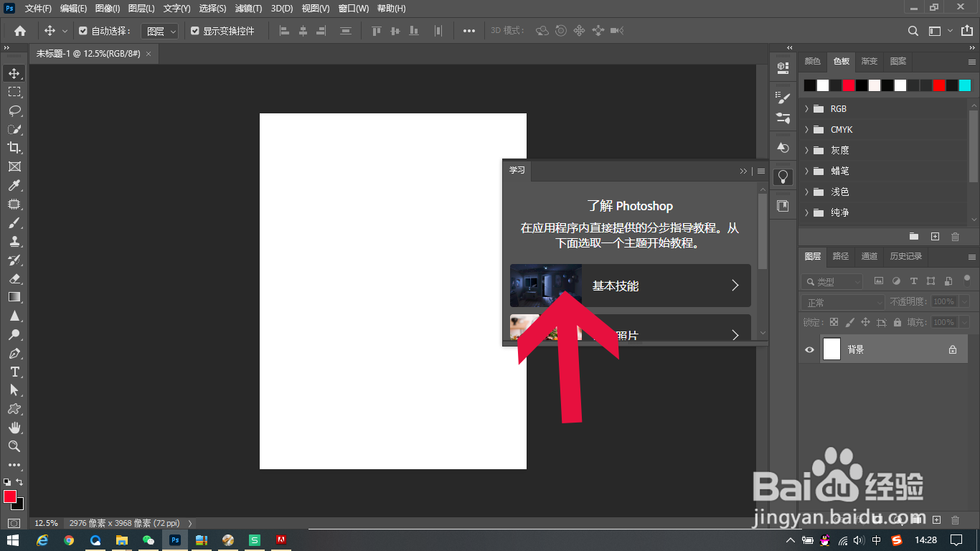This screenshot has width=980, height=551.
Task: Pick the cyan swatch in recent colors
Action: (x=965, y=85)
